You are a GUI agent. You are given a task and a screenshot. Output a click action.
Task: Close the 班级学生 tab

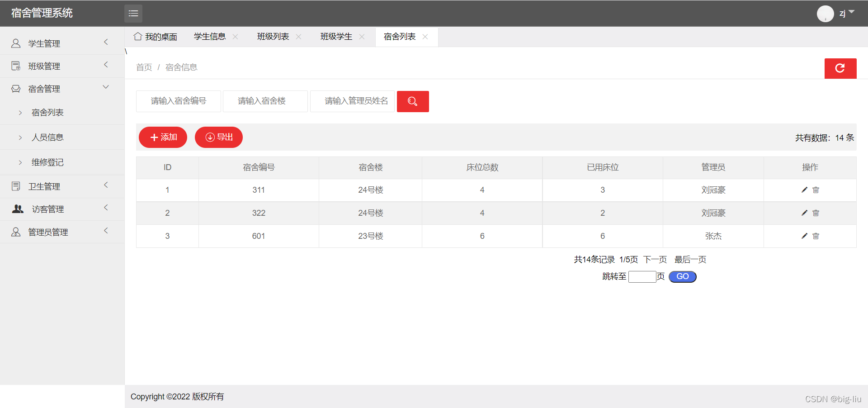click(362, 37)
